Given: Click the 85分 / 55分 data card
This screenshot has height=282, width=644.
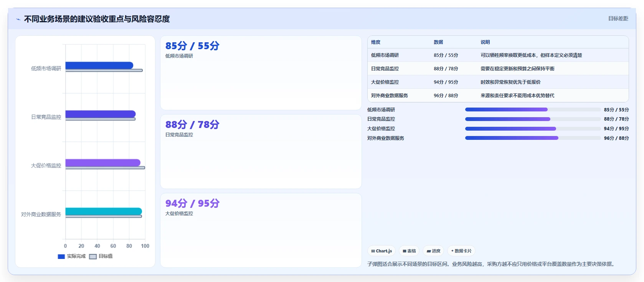Looking at the screenshot, I should point(261,73).
